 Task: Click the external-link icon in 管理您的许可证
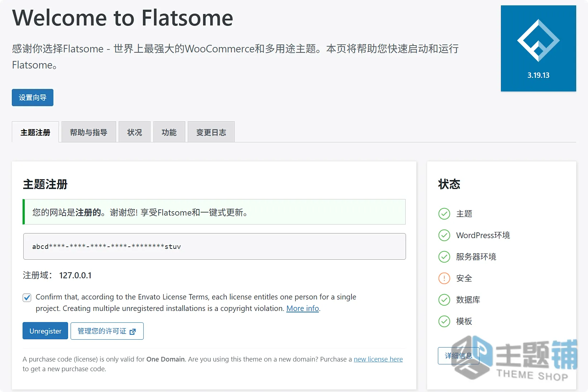[x=133, y=331]
